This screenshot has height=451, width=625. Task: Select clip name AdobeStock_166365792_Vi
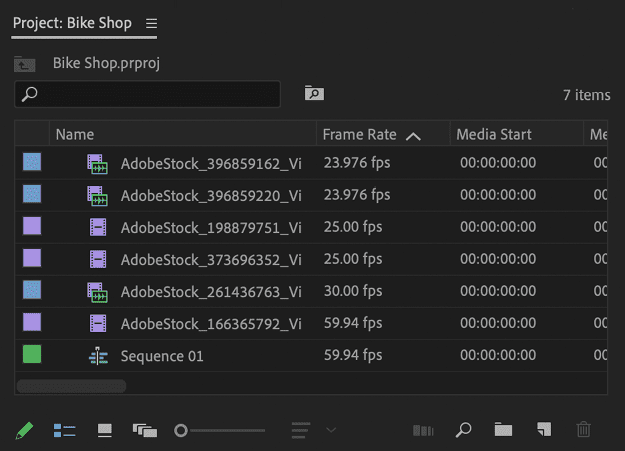pos(211,324)
